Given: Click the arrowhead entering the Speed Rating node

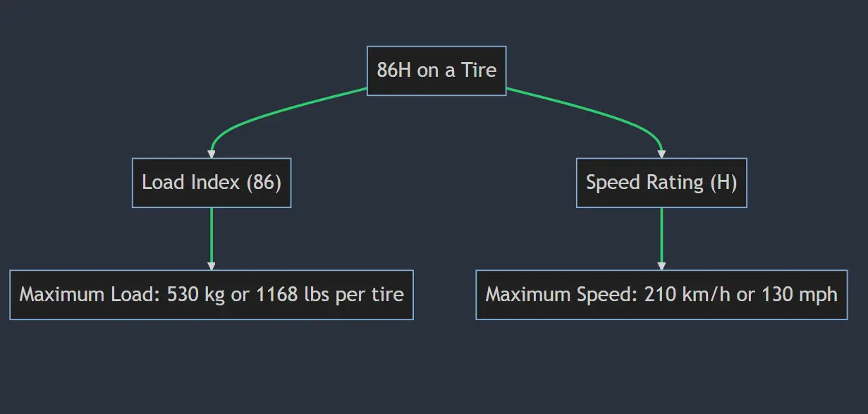Looking at the screenshot, I should pos(661,154).
